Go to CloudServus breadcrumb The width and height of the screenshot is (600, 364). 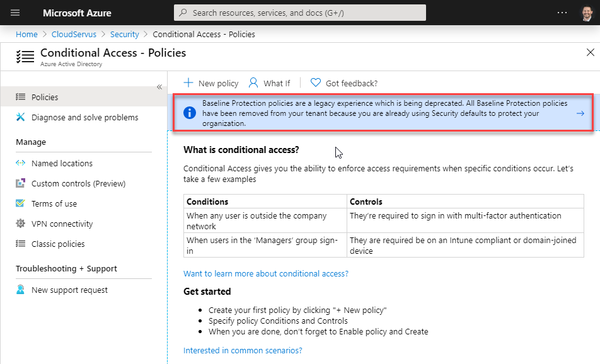pyautogui.click(x=74, y=34)
